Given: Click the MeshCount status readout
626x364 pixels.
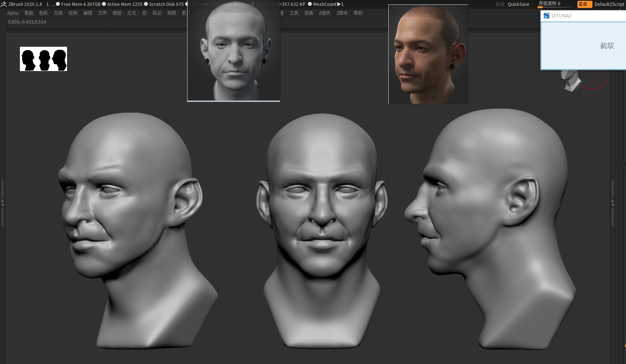Looking at the screenshot, I should 328,4.
